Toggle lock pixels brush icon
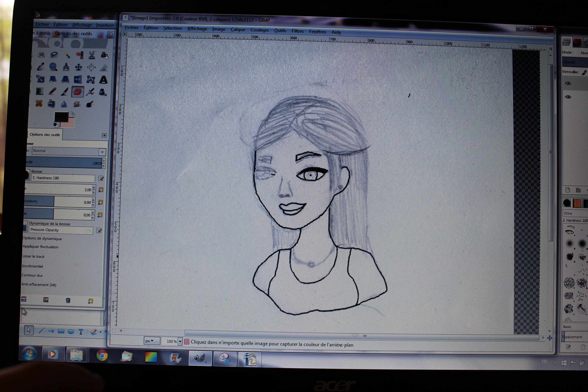 coord(584,73)
